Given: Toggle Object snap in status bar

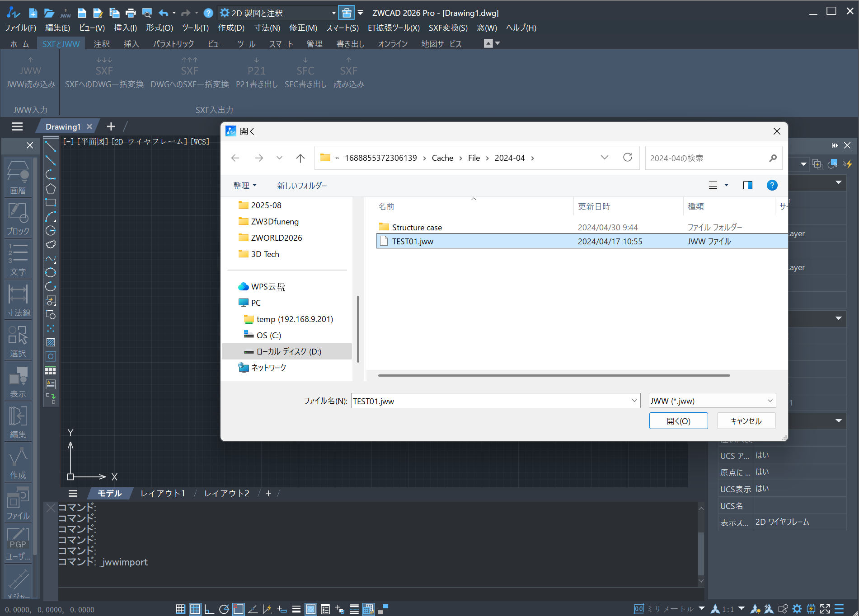Looking at the screenshot, I should (x=238, y=609).
